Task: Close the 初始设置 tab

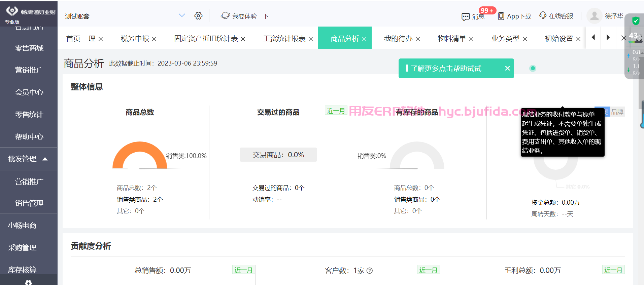Action: (578, 39)
